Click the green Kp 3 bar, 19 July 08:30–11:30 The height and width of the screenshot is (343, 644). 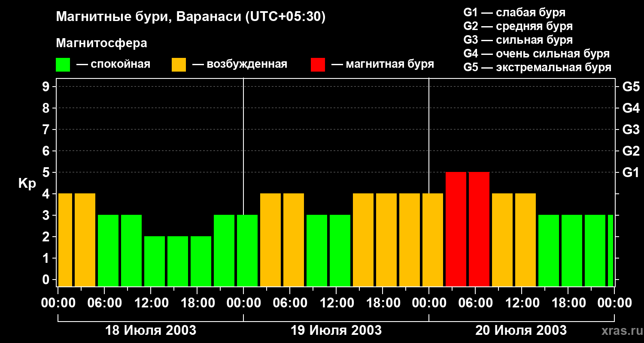317,250
